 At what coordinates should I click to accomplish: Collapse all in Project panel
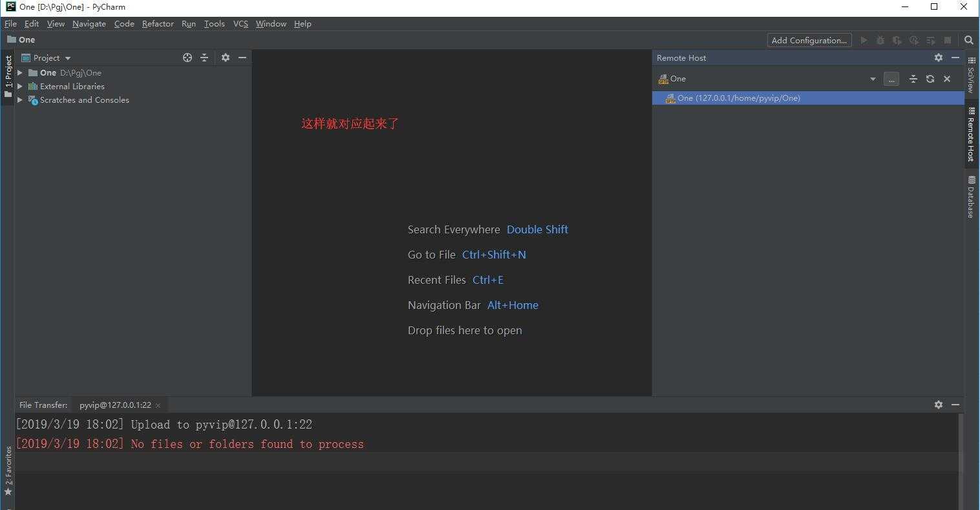click(204, 58)
